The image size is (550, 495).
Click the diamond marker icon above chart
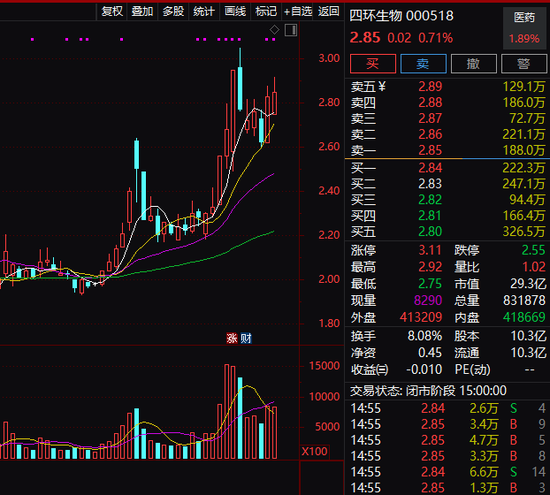(x=274, y=30)
